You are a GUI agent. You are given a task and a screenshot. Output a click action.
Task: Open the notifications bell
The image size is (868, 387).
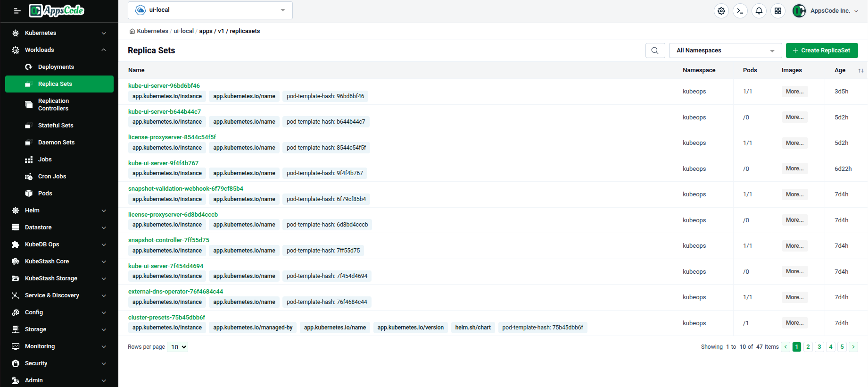click(759, 11)
